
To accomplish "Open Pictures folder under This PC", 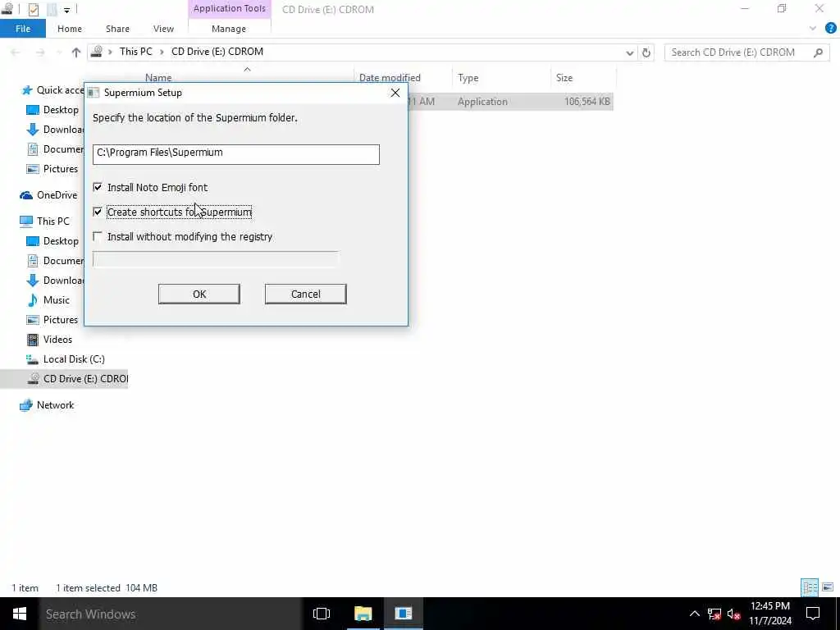I will (x=60, y=320).
